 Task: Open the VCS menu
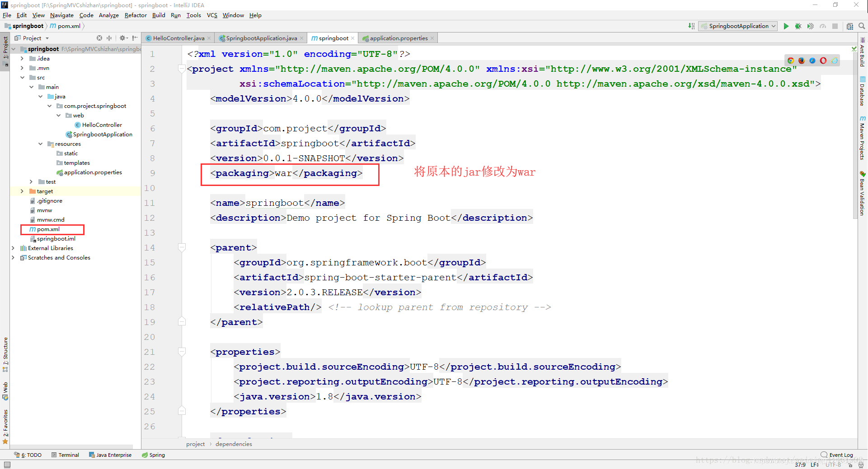[x=212, y=15]
